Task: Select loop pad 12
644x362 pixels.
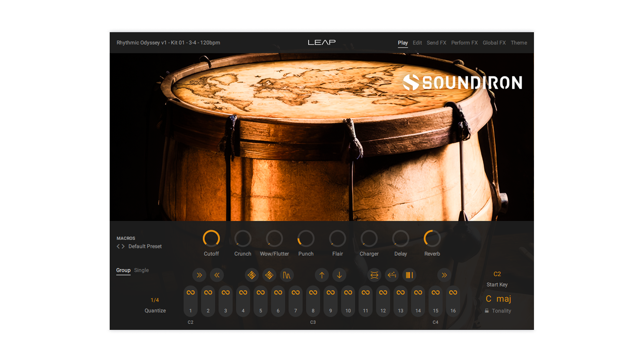Action: pyautogui.click(x=383, y=301)
